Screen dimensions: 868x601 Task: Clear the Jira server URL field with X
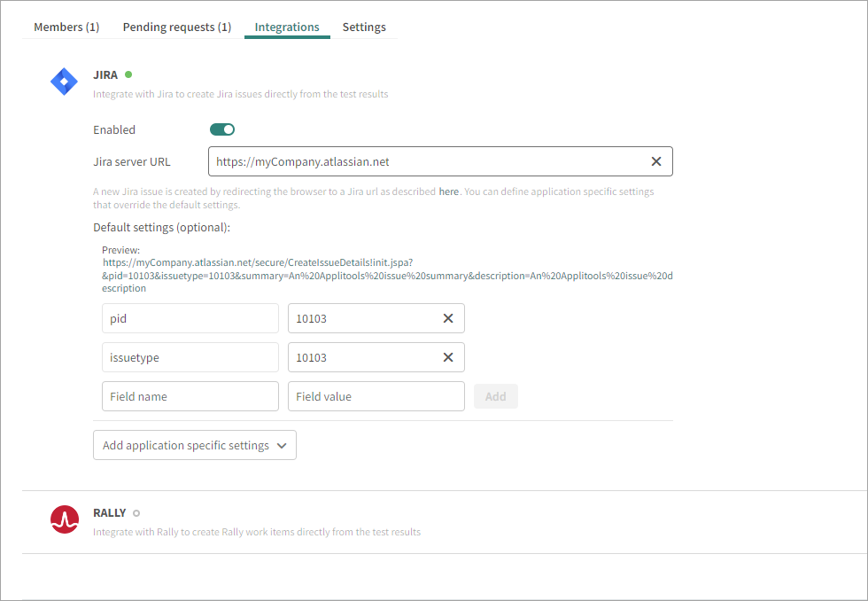656,161
